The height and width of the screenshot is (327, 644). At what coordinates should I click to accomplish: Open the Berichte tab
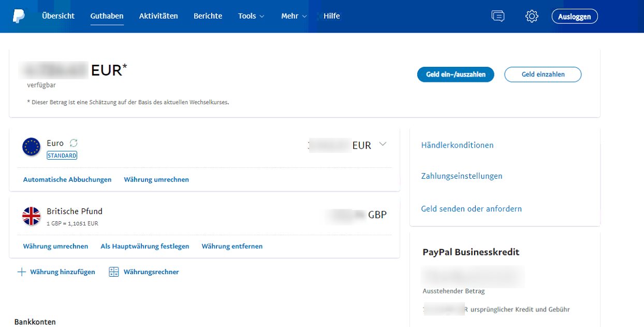point(208,16)
